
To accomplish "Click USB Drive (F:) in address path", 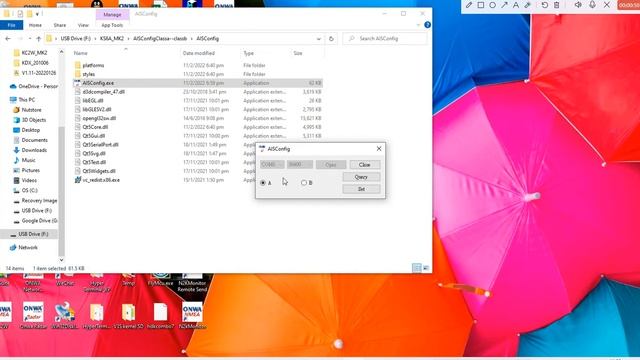I will pyautogui.click(x=76, y=38).
